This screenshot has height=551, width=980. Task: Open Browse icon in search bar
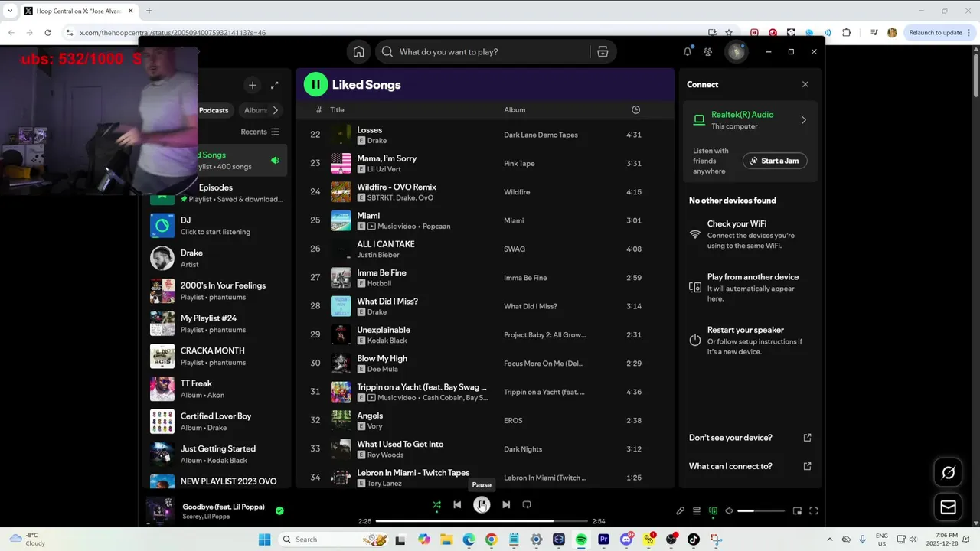coord(603,52)
